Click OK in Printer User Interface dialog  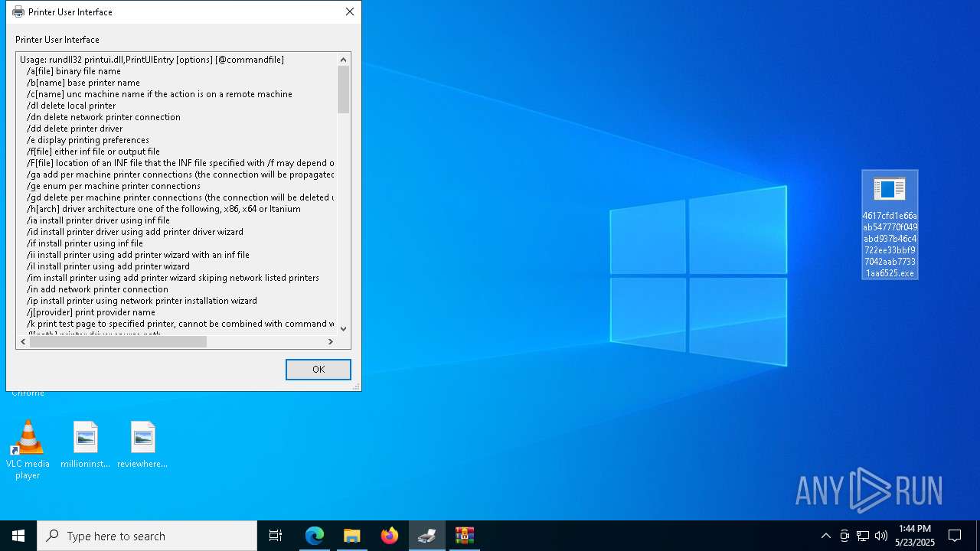coord(318,370)
